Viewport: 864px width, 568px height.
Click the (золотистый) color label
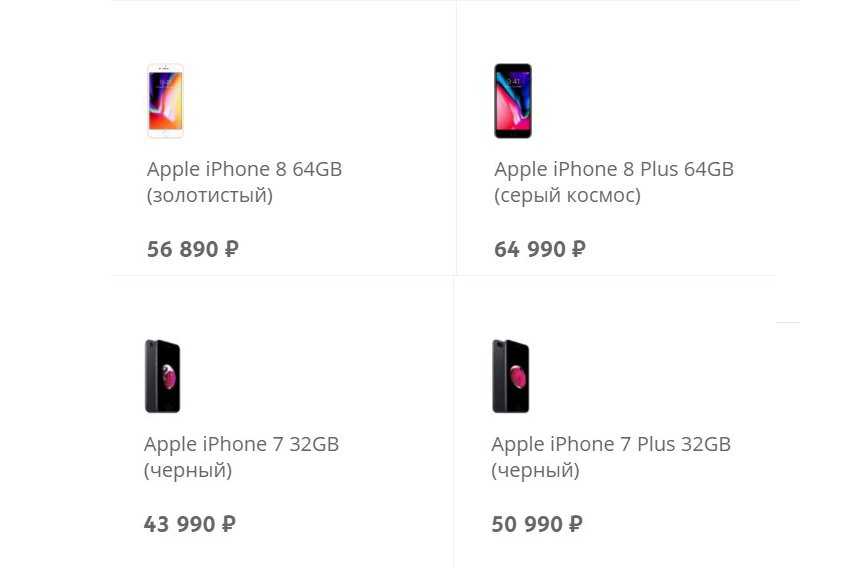[209, 195]
